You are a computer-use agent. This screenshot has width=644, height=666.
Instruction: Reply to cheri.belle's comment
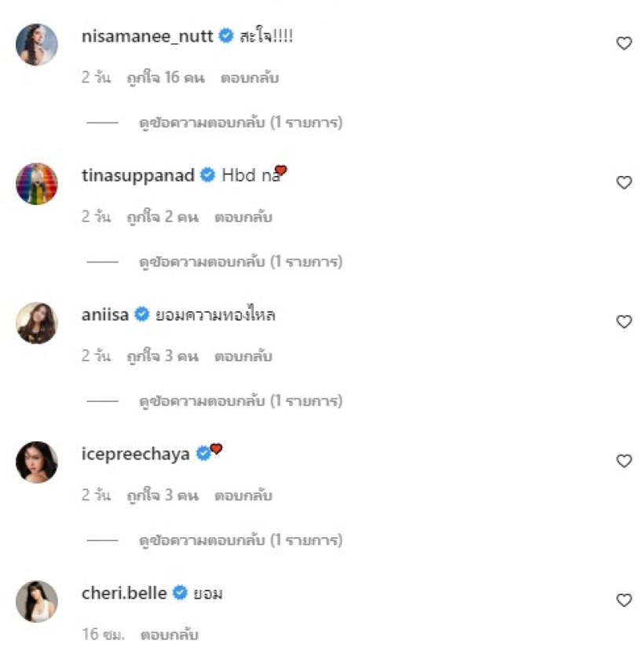coord(169,635)
